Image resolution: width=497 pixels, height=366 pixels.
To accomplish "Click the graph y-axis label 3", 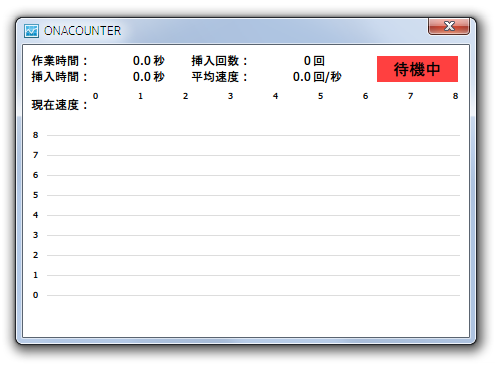I will [x=35, y=235].
